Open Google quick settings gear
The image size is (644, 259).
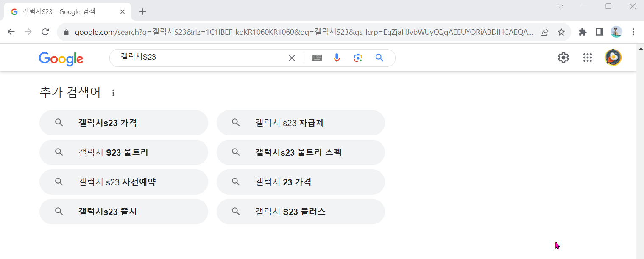click(x=563, y=58)
